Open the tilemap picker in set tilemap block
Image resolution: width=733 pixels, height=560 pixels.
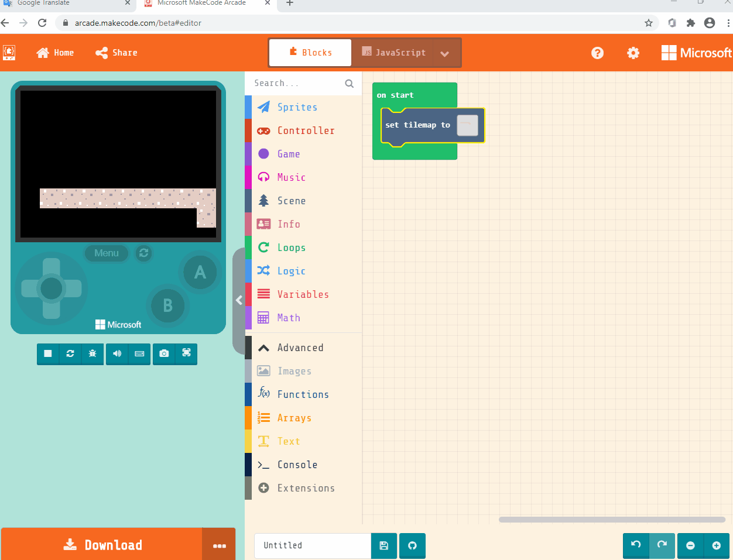[468, 125]
